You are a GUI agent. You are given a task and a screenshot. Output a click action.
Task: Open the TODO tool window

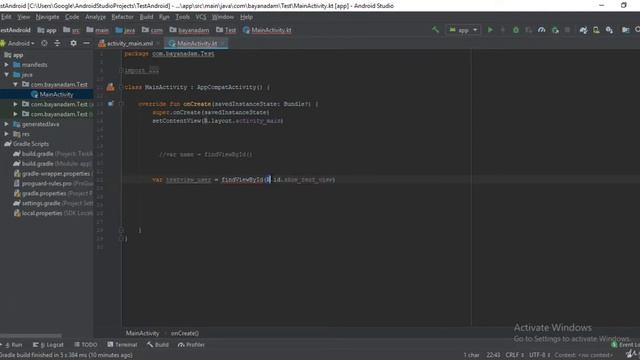coord(86,345)
